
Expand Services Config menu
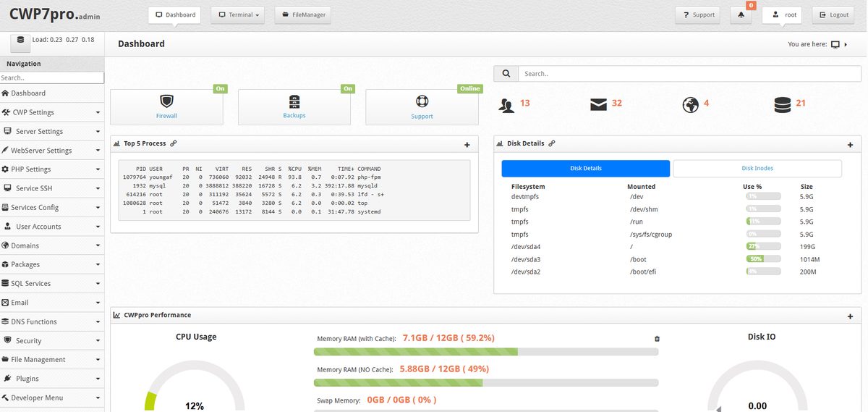click(52, 207)
